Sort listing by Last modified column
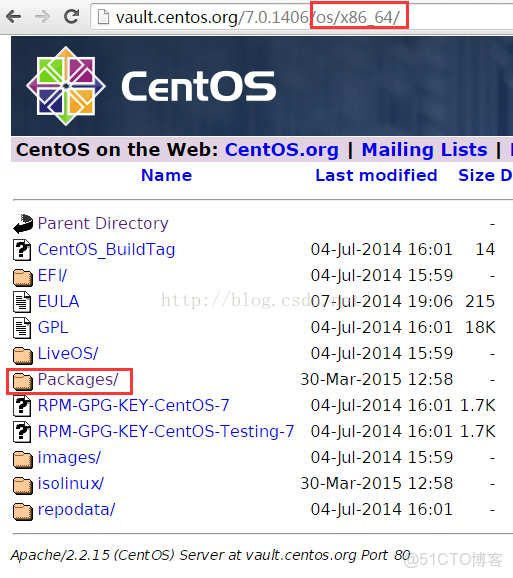513x578 pixels. point(376,175)
